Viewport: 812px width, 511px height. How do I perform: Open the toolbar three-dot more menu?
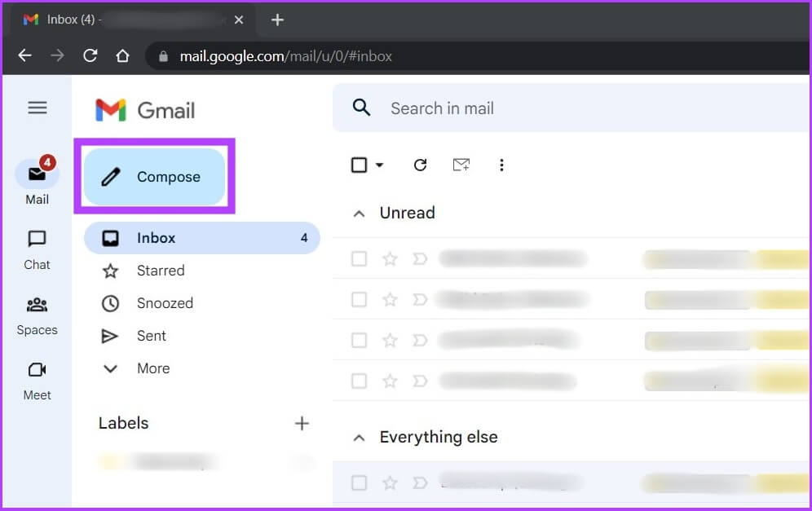[501, 165]
